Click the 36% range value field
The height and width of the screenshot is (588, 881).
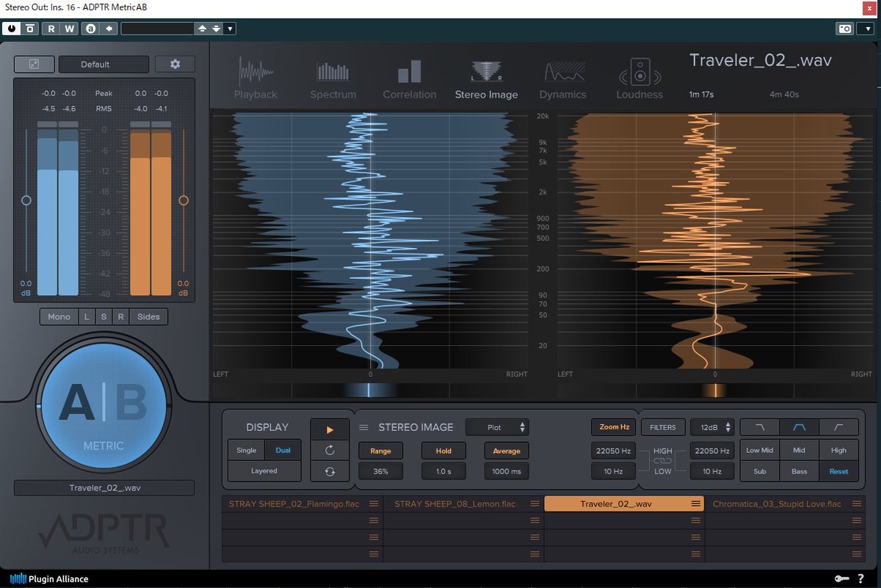tap(380, 471)
